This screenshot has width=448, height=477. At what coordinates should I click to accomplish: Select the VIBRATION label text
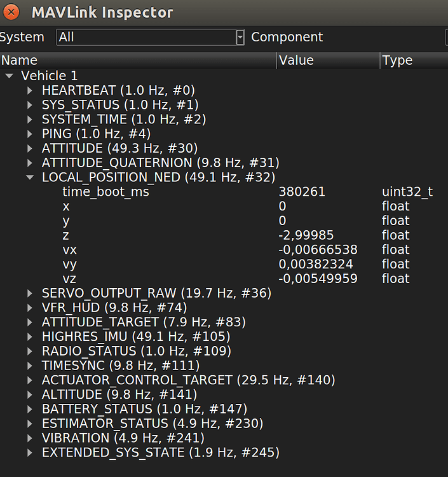pyautogui.click(x=123, y=438)
